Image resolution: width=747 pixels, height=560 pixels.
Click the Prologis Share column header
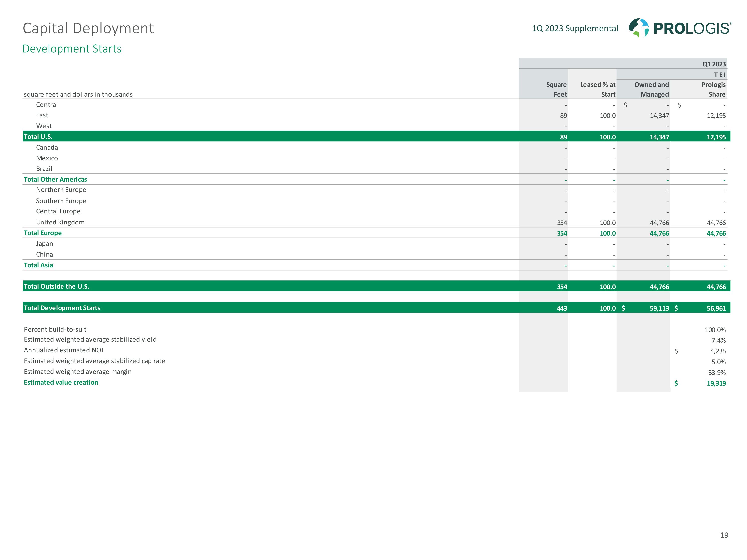tap(713, 89)
